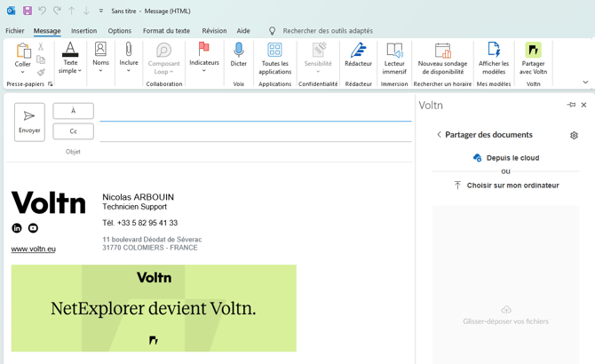Click the Glisser-déposer vos fichiers drop zone
The image size is (595, 364).
pyautogui.click(x=506, y=284)
